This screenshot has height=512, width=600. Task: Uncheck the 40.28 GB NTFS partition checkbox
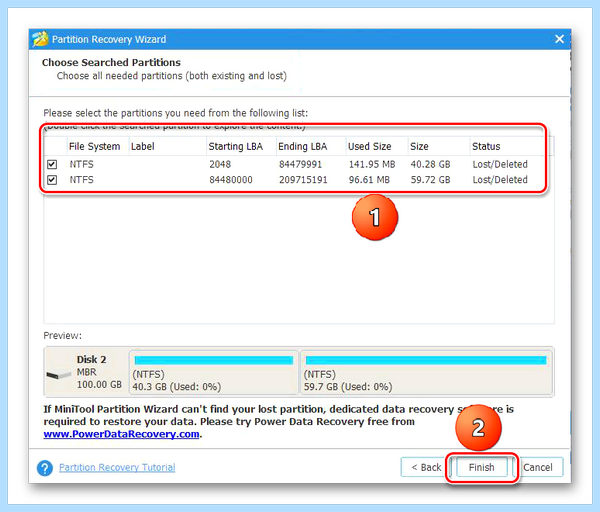(x=52, y=165)
